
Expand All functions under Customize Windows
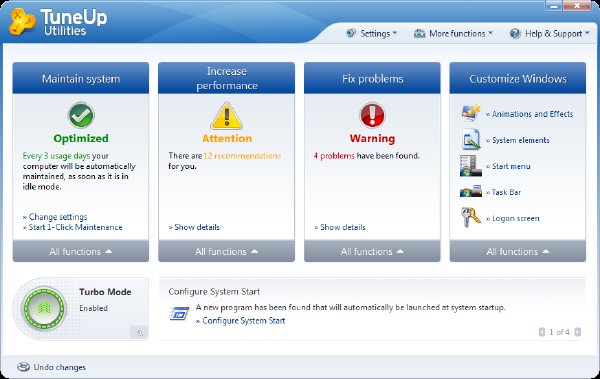(518, 252)
